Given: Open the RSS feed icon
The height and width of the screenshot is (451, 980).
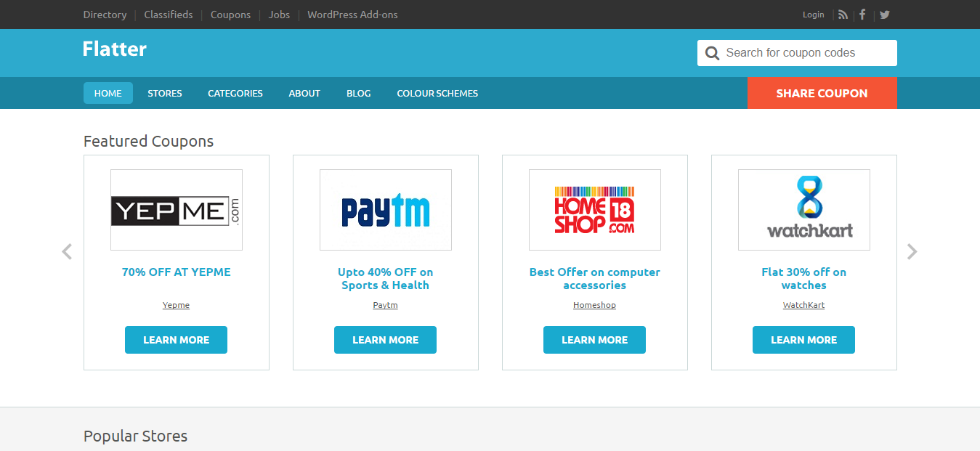Looking at the screenshot, I should 843,15.
